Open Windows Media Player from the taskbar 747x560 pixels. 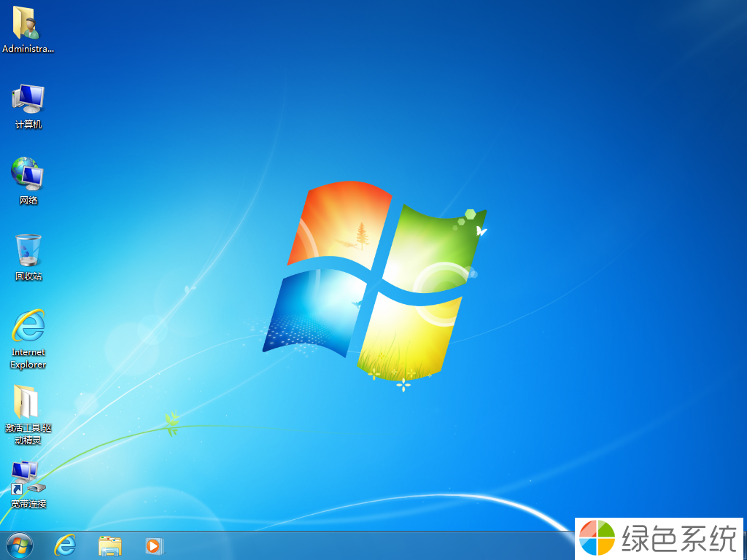(x=155, y=545)
